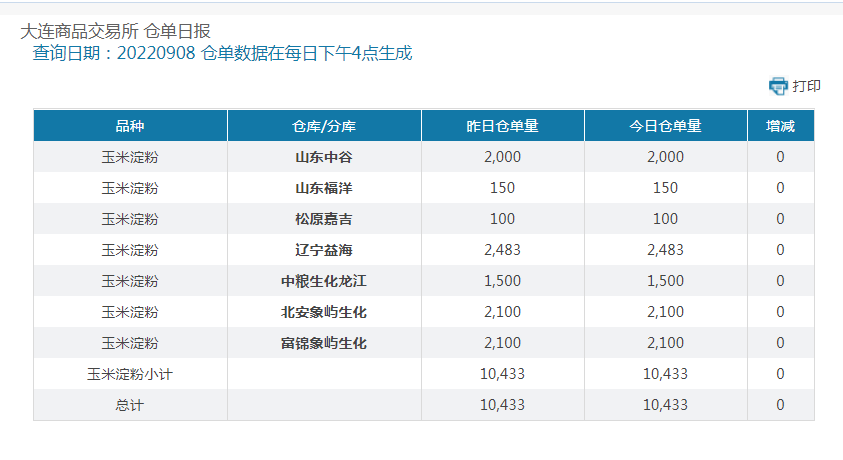Viewport: 843px width, 460px height.
Task: Click warehouse name 山东中谷
Action: (324, 157)
